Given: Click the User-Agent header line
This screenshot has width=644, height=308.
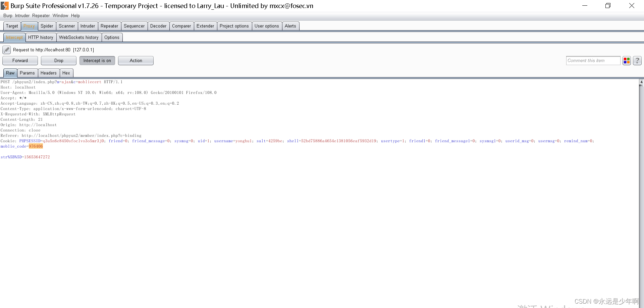Looking at the screenshot, I should (108, 93).
